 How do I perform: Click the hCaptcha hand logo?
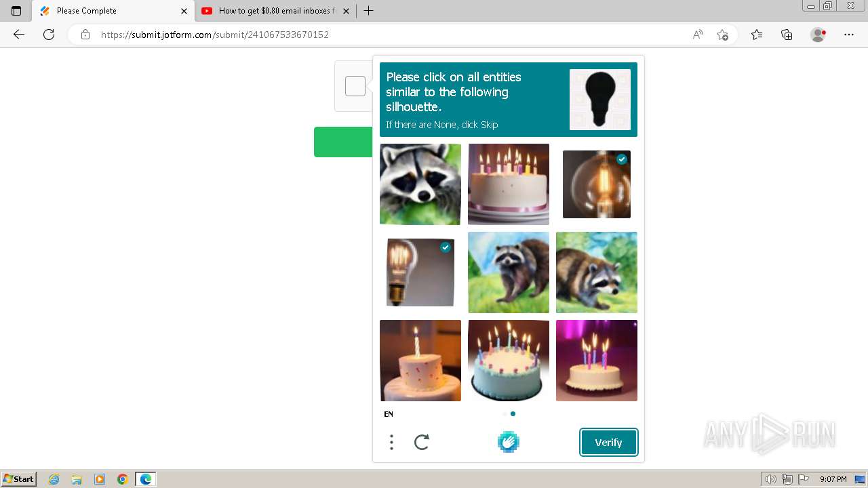(508, 442)
